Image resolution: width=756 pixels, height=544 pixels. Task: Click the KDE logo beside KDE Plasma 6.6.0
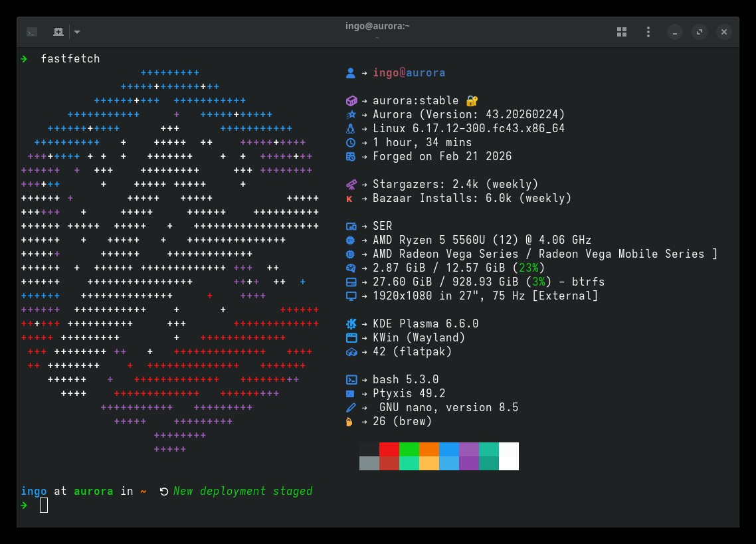(x=351, y=324)
